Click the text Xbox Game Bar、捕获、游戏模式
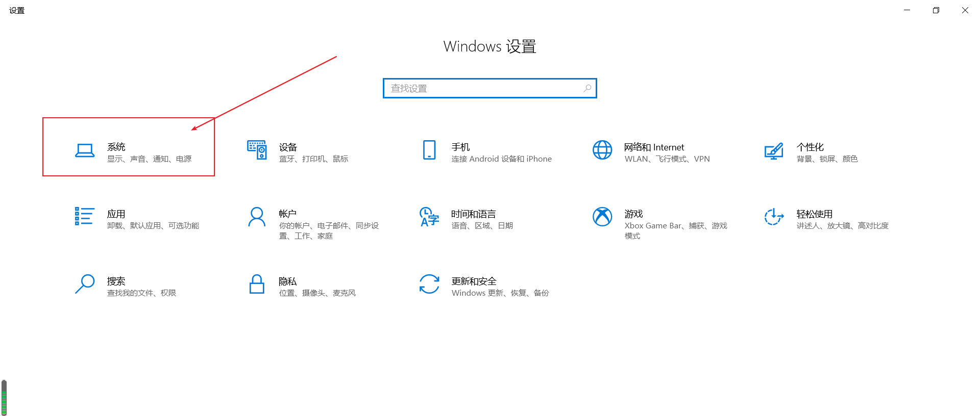 pyautogui.click(x=676, y=231)
